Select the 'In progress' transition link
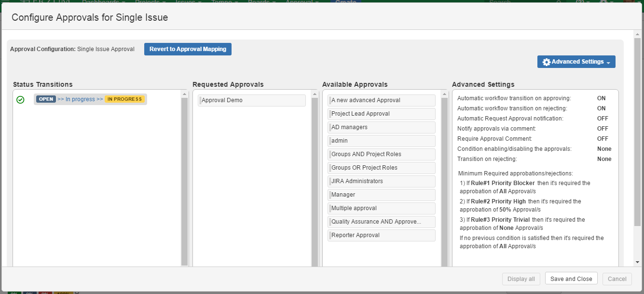The height and width of the screenshot is (294, 644). click(x=80, y=99)
